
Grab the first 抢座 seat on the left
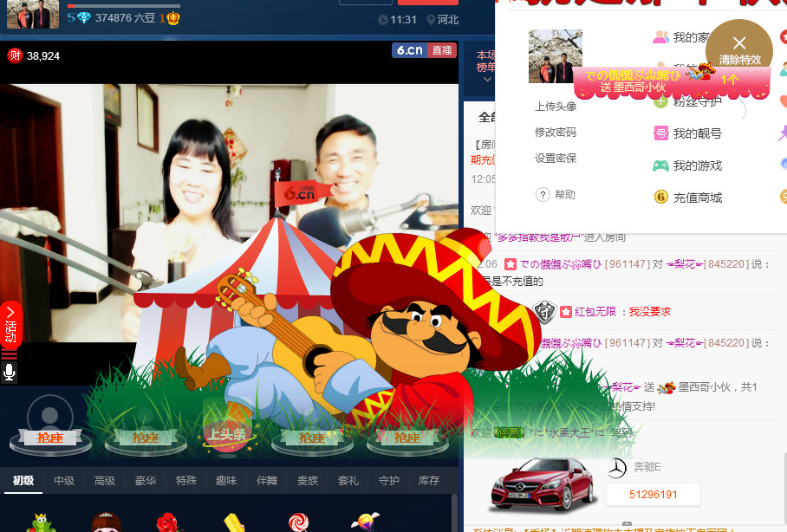[x=50, y=438]
